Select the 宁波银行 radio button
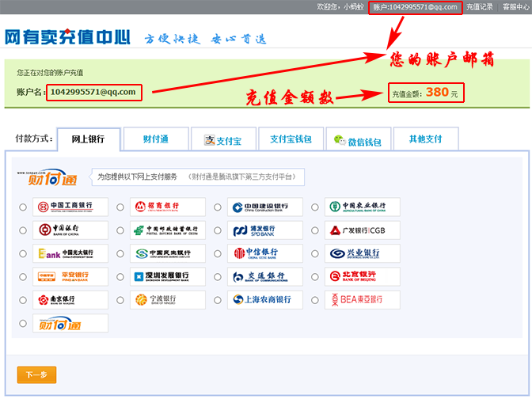 [120, 300]
